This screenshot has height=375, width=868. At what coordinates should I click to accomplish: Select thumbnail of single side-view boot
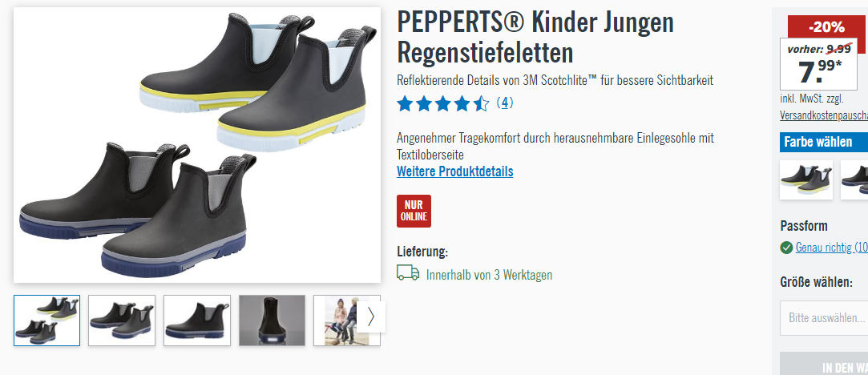(197, 321)
